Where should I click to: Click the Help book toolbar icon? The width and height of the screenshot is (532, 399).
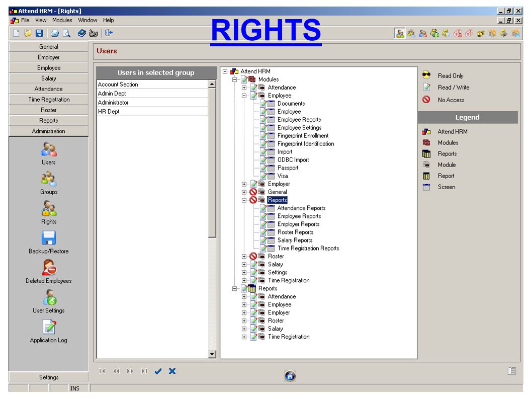[x=82, y=33]
